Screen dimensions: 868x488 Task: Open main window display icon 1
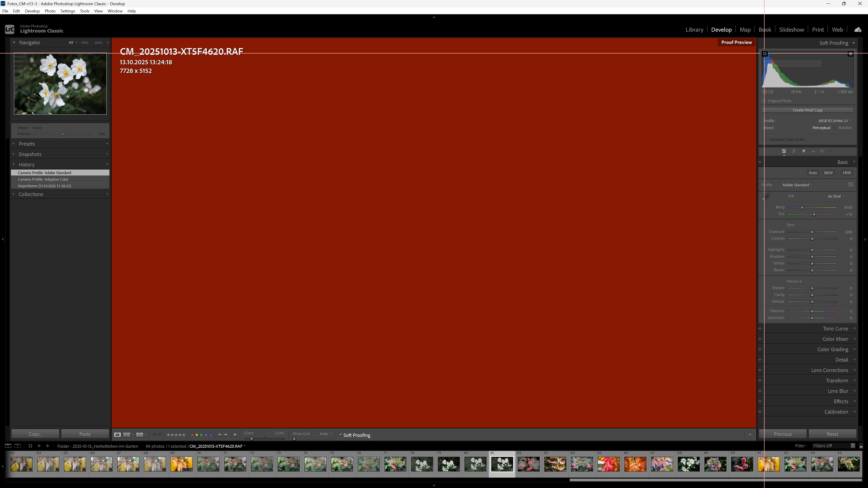8,446
